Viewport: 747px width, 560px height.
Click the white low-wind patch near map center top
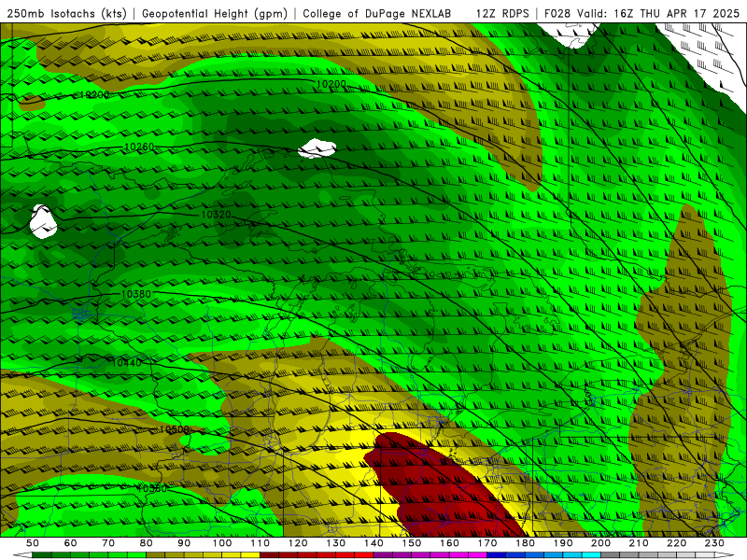coord(317,148)
